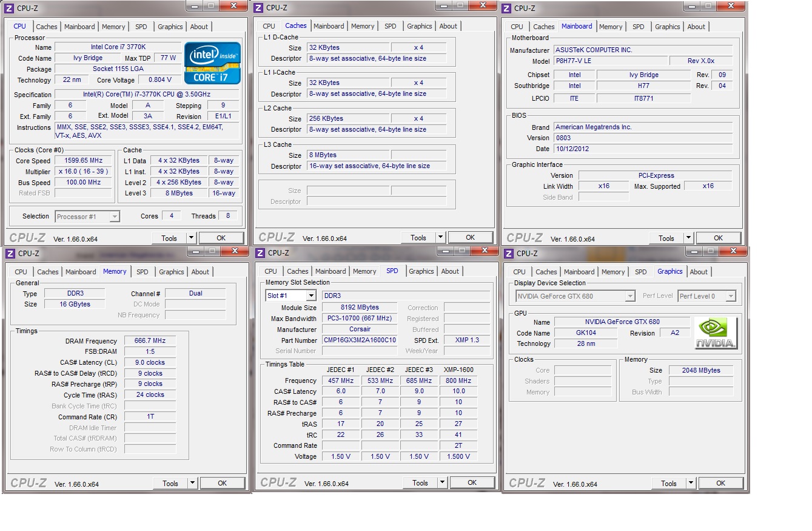Click the Core Voltage 0.804 V value
The width and height of the screenshot is (812, 531).
coord(159,79)
